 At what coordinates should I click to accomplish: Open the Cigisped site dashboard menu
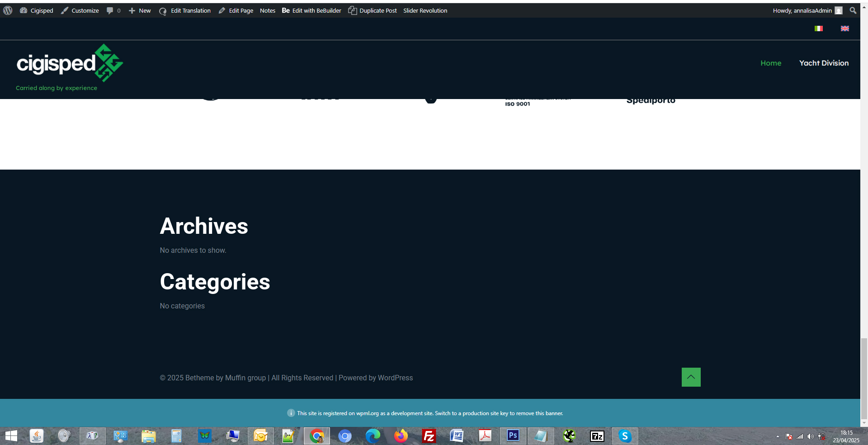tap(37, 10)
